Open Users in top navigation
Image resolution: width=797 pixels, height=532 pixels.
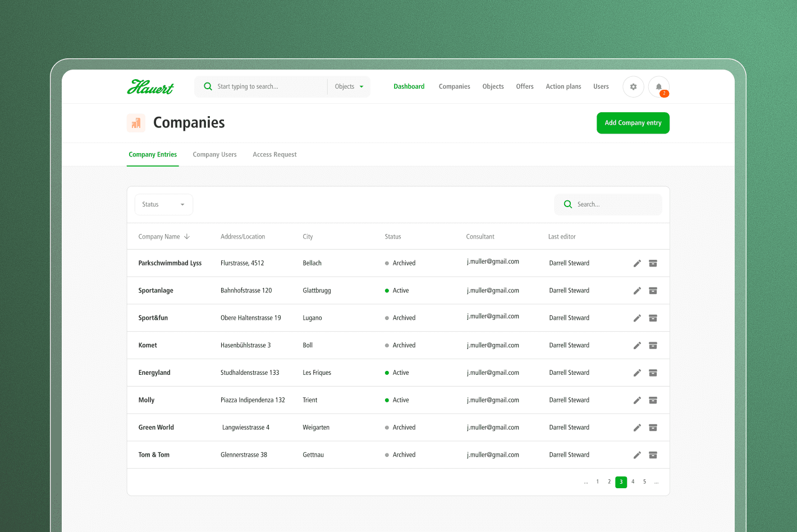tap(601, 86)
